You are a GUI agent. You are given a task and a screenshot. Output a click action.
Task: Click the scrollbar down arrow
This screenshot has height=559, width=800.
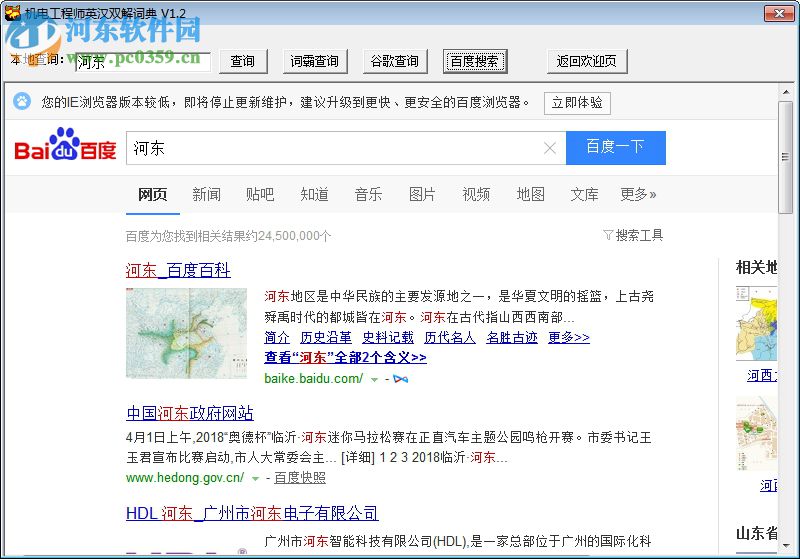[786, 545]
